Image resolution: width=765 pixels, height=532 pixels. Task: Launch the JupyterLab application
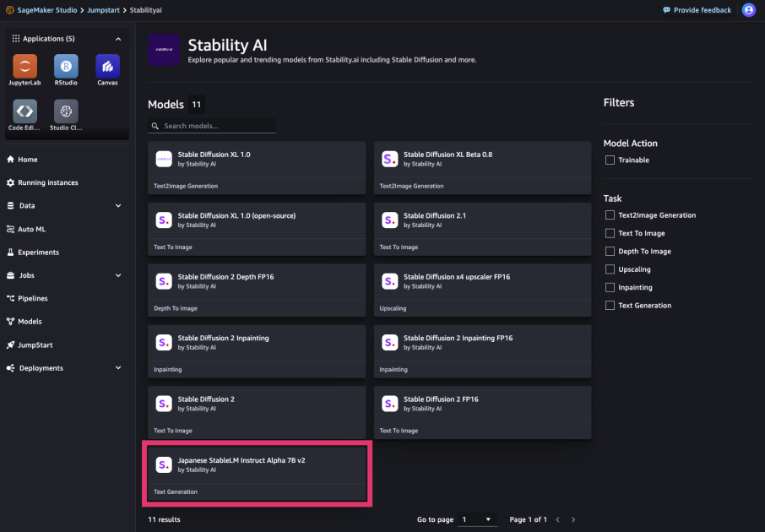24,70
